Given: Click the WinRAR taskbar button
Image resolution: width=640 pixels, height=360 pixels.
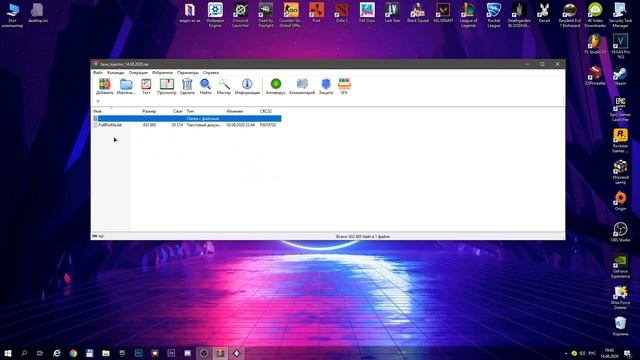Looking at the screenshot, I should click(220, 353).
